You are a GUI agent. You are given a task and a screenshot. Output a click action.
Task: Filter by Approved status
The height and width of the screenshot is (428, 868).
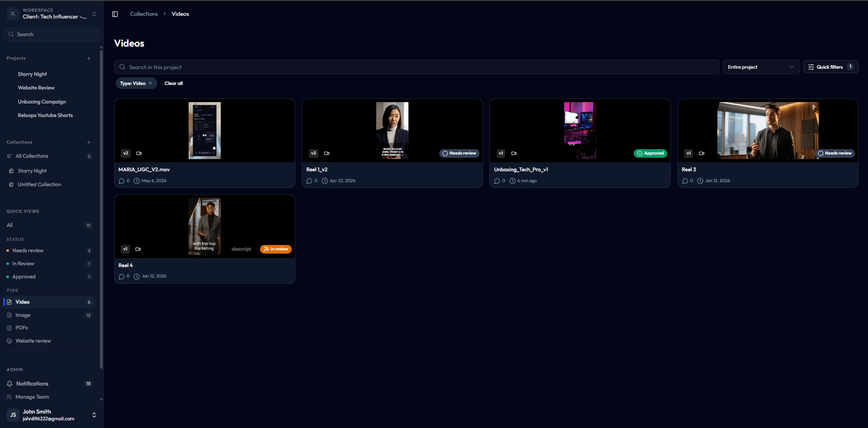pos(49,277)
